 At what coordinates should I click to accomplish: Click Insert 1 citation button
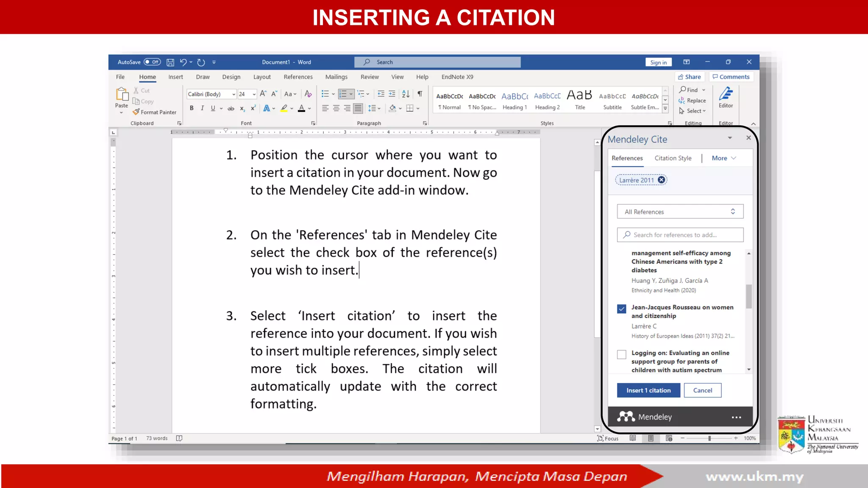[x=648, y=391]
